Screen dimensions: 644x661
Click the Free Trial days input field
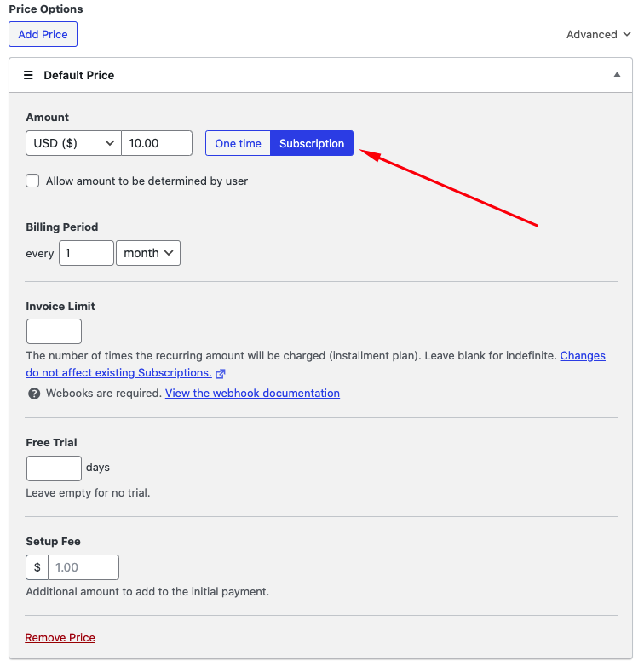[x=54, y=468]
